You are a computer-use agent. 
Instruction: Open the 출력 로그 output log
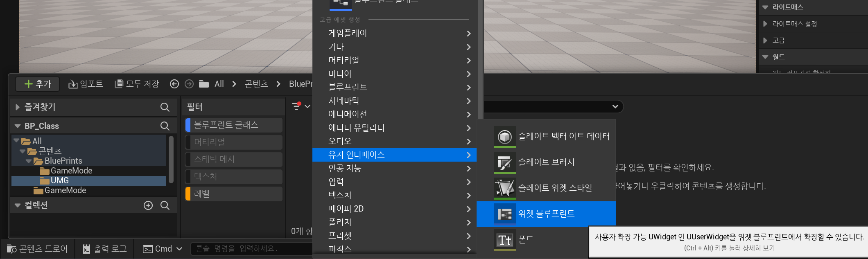tap(105, 249)
